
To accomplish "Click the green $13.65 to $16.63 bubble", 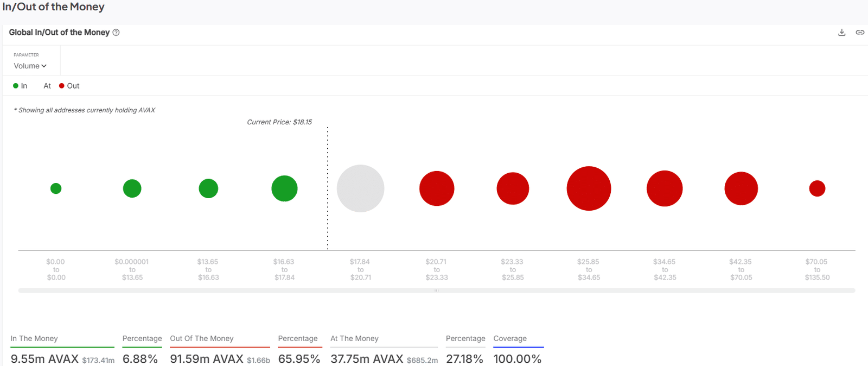I will pos(208,188).
